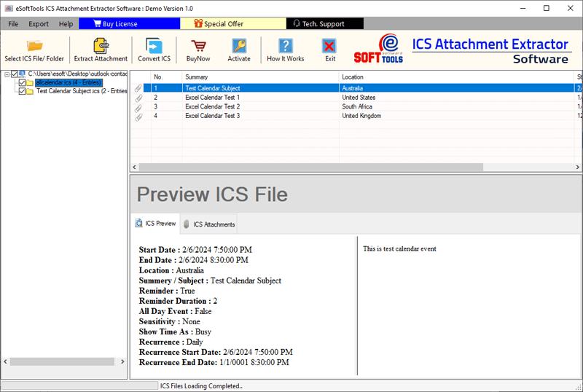This screenshot has width=583, height=392.
Task: Open the File menu
Action: point(13,24)
